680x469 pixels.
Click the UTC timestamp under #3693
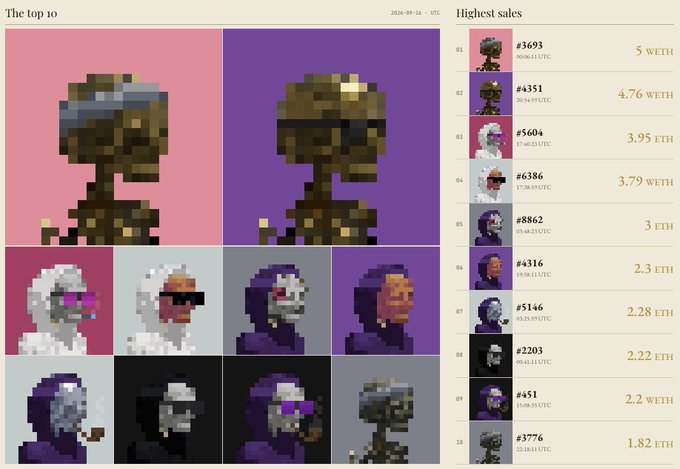[x=533, y=57]
